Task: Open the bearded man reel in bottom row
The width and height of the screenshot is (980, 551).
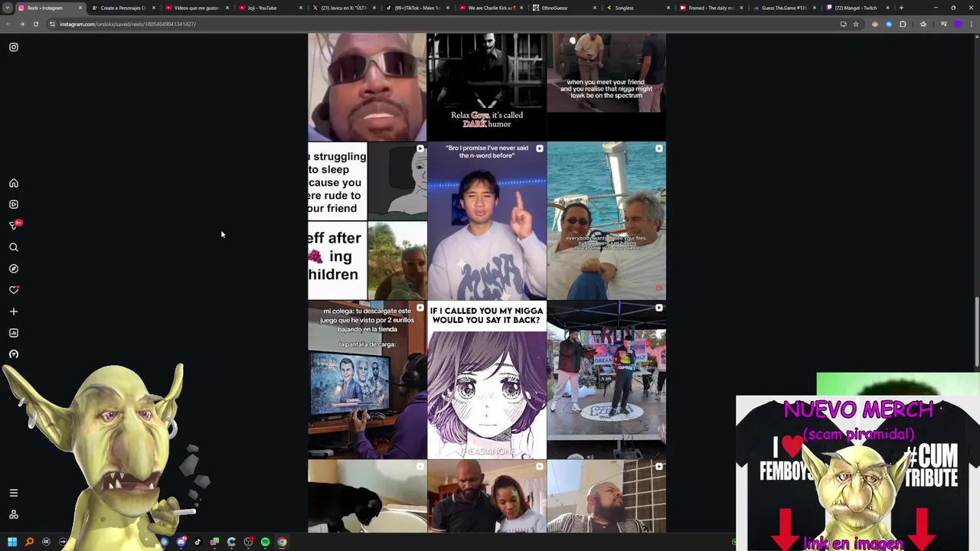Action: (x=606, y=496)
